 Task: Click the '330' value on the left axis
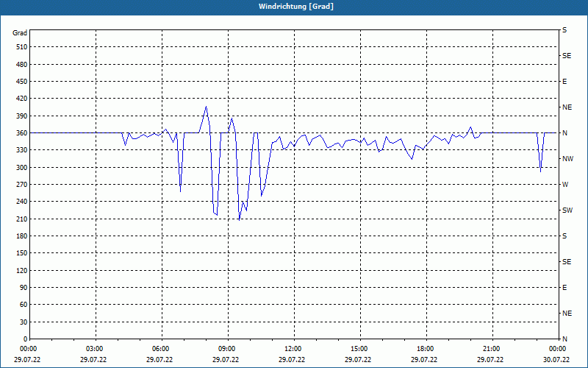click(x=22, y=150)
